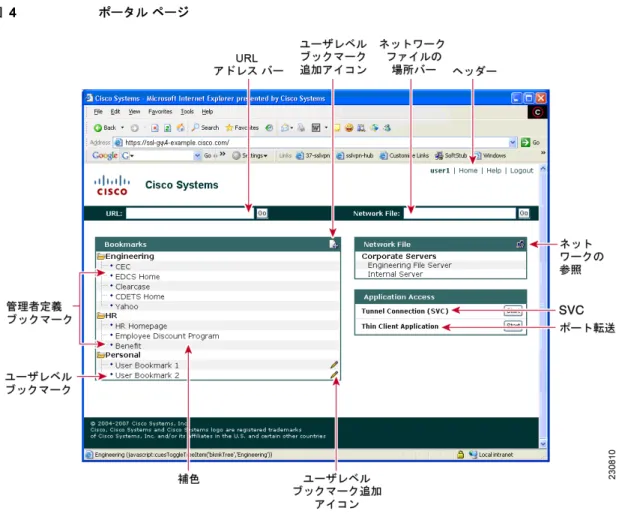
Task: Open the Clearcase bookmark
Action: (132, 287)
